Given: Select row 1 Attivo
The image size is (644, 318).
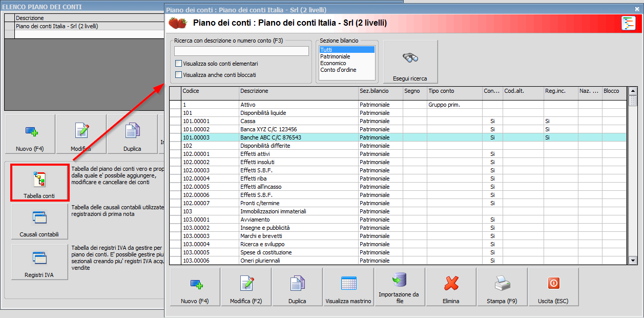Looking at the screenshot, I should click(x=399, y=105).
